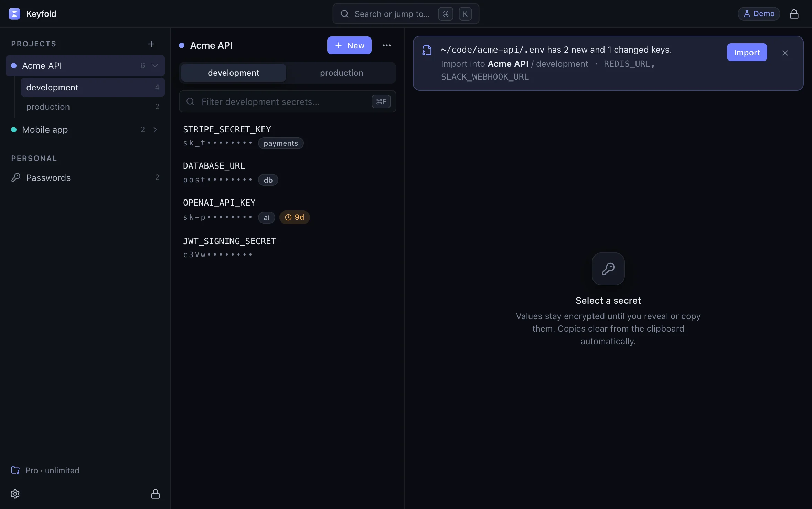812x509 pixels.
Task: Dismiss the .env import banner
Action: click(x=785, y=53)
